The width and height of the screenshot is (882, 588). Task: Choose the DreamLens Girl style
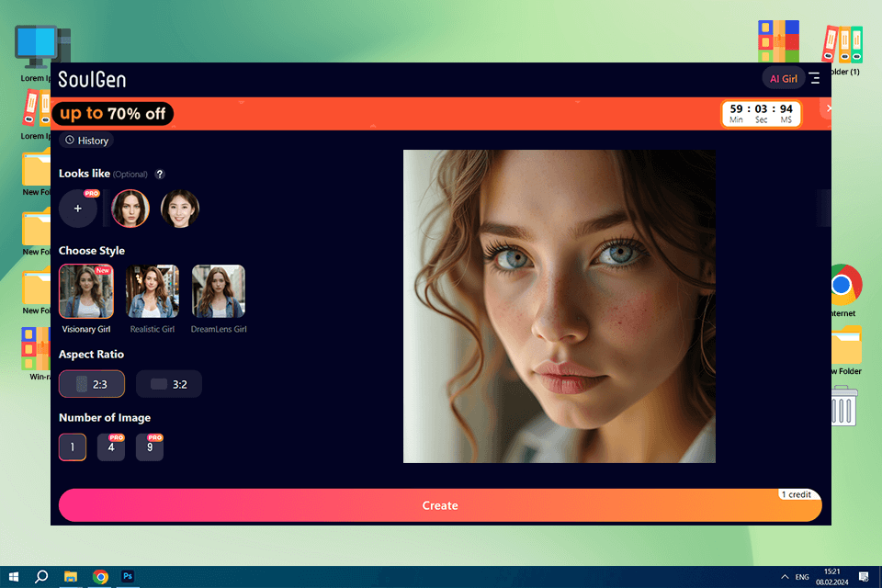tap(219, 291)
